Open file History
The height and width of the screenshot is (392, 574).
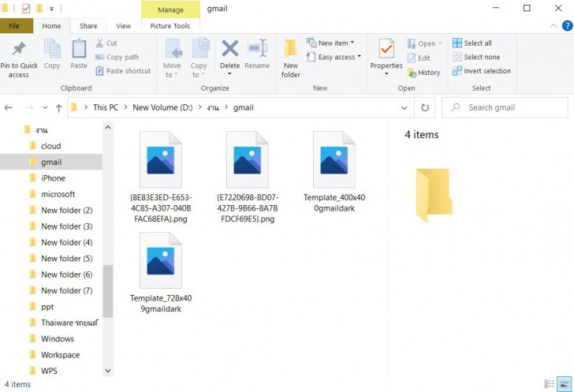(424, 73)
